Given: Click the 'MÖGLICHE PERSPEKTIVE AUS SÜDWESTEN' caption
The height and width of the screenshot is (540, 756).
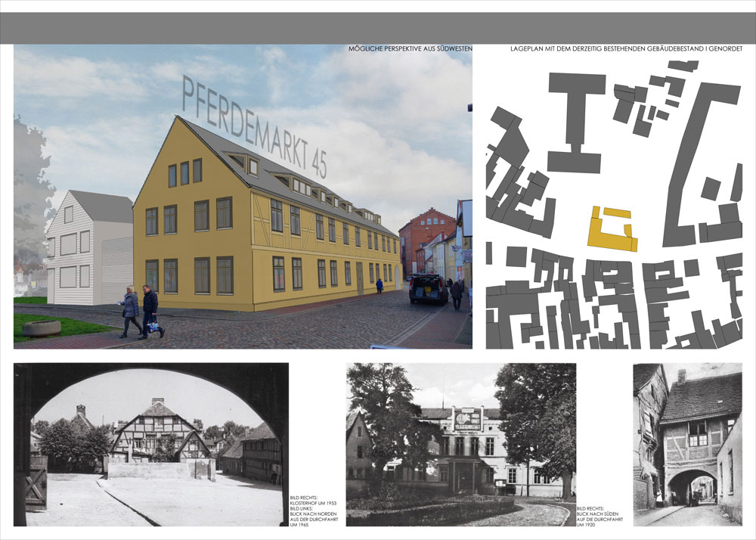Looking at the screenshot, I should (x=411, y=48).
